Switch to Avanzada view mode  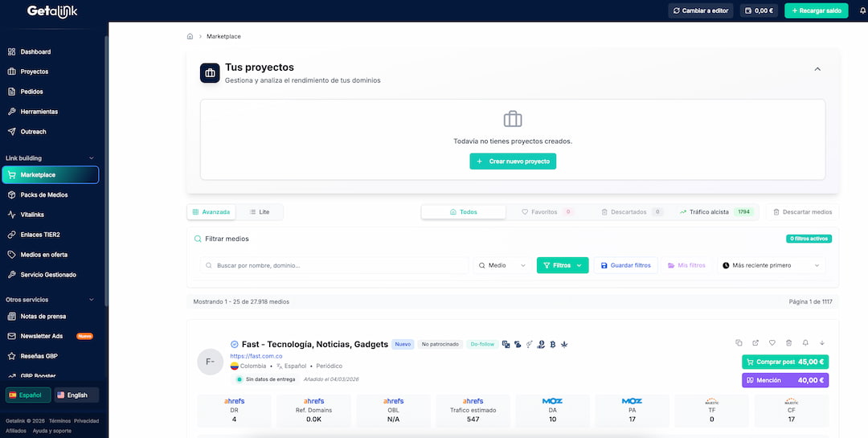(x=211, y=212)
